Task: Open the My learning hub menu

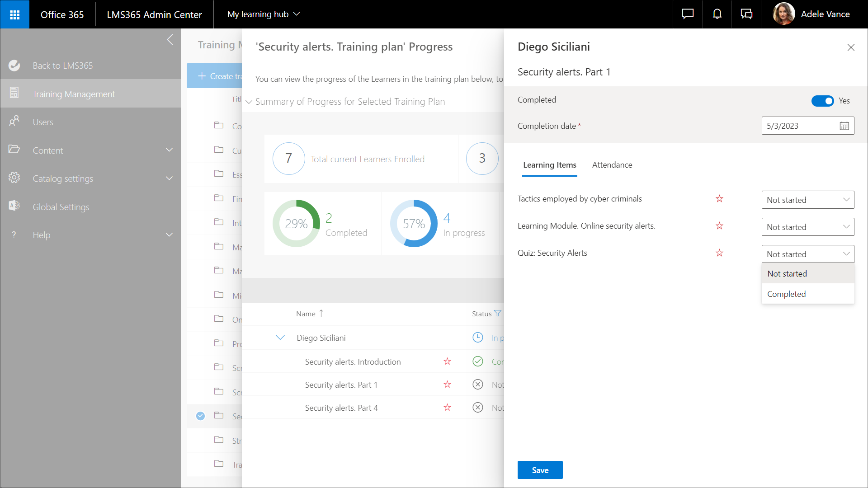Action: coord(264,14)
